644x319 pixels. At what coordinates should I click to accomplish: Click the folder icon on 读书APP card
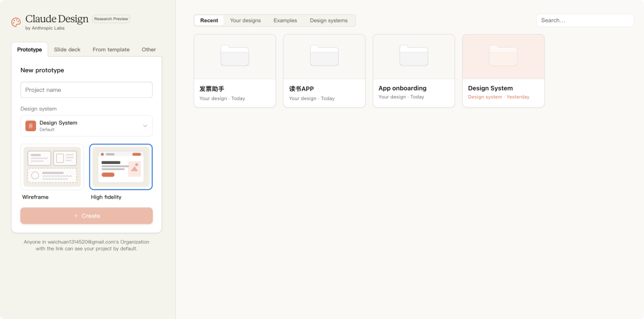[324, 55]
